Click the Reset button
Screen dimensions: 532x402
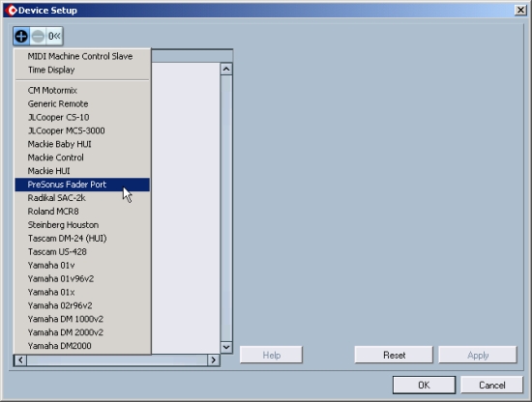click(x=394, y=355)
